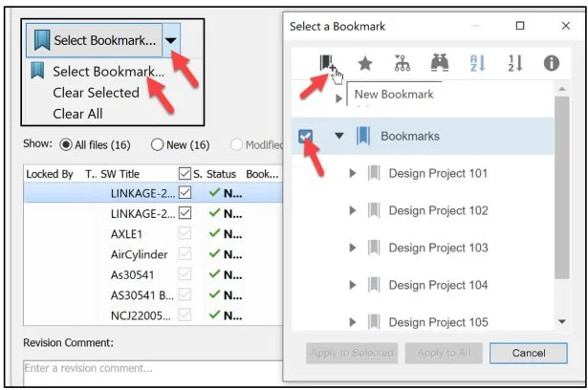Select the New (16) radio button
The width and height of the screenshot is (588, 390).
[157, 145]
